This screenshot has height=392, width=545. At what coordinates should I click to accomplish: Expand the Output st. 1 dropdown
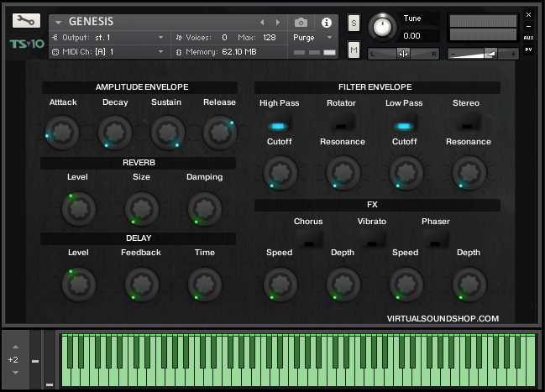click(x=160, y=37)
